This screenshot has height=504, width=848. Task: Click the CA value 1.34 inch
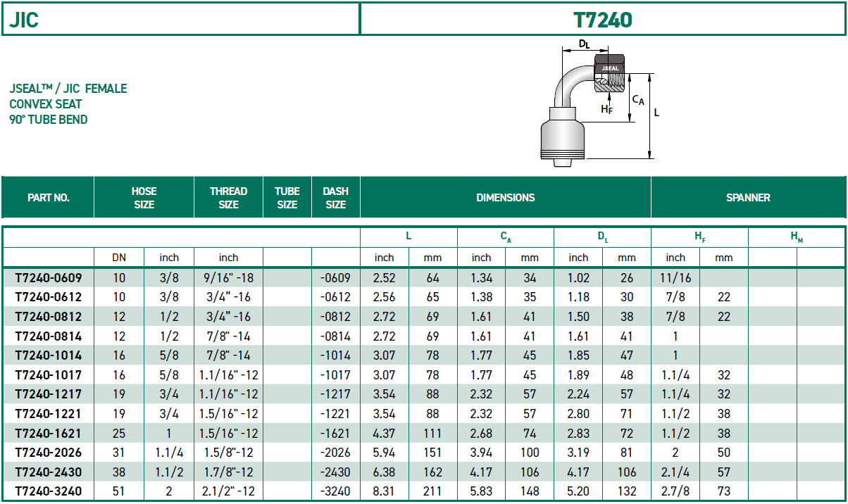[x=482, y=278]
